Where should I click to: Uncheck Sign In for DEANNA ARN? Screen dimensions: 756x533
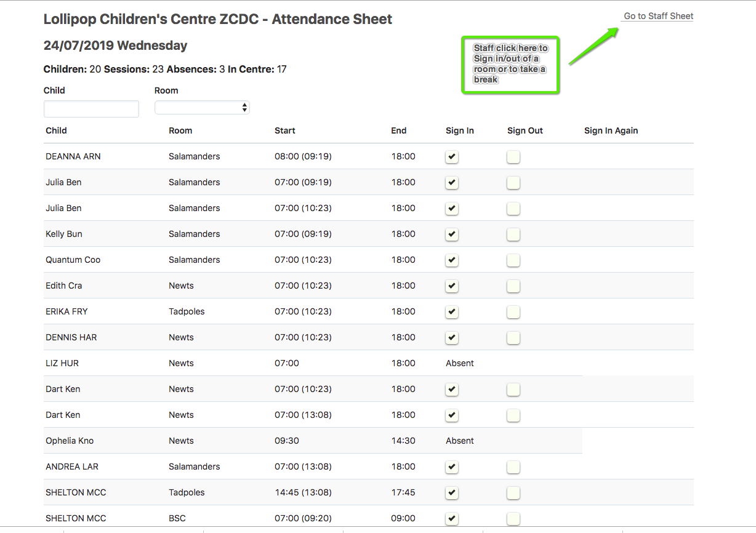pyautogui.click(x=452, y=157)
